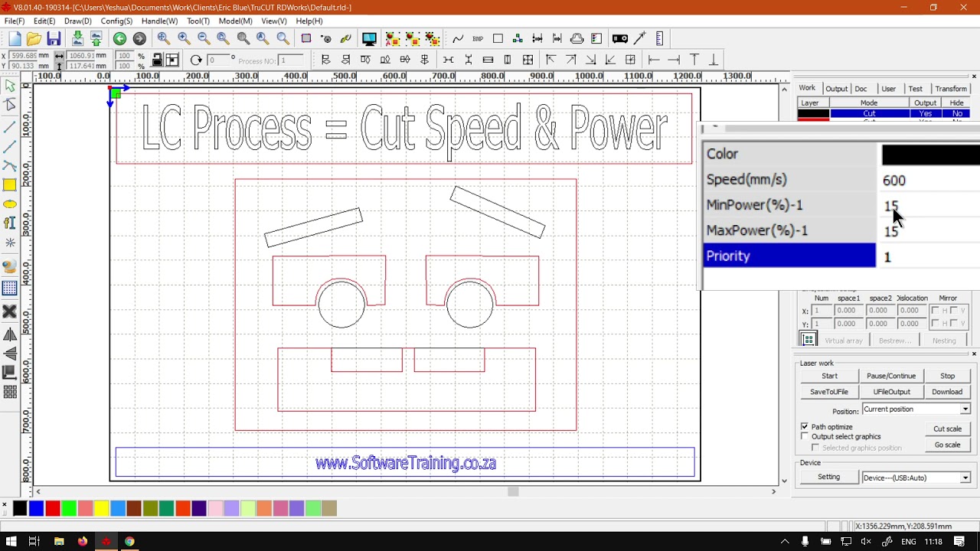Click the Import file icon
980x551 pixels.
[x=77, y=39]
